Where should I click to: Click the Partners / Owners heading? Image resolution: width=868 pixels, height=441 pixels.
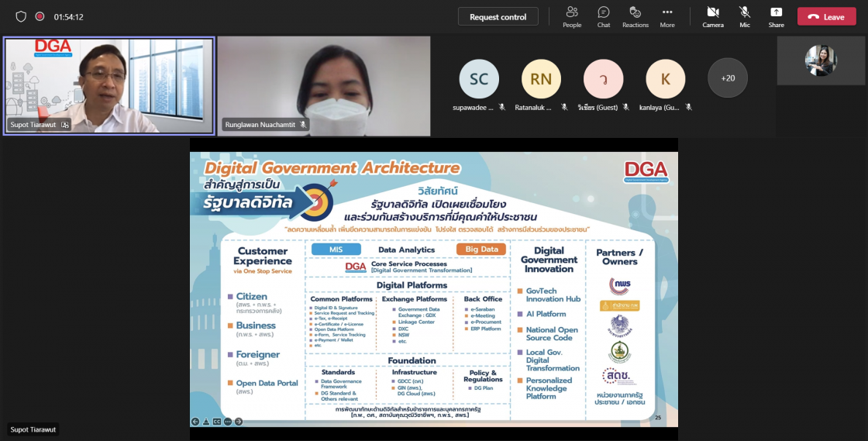[x=619, y=257]
